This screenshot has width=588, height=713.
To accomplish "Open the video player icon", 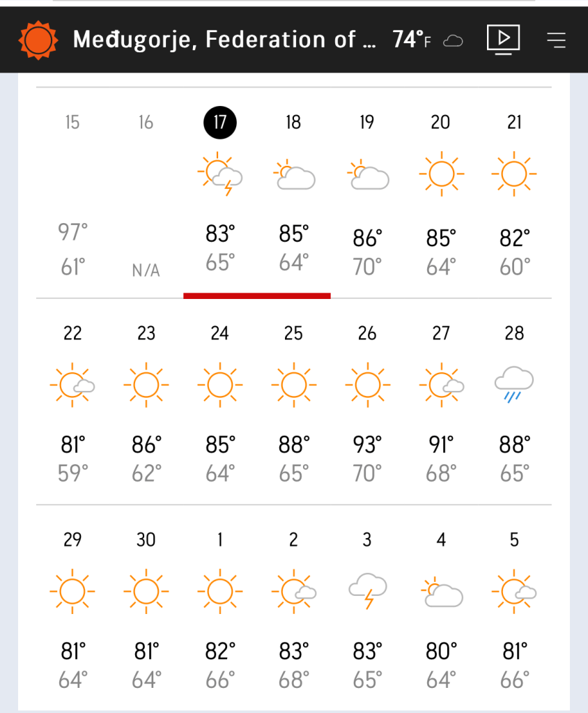I will (x=503, y=39).
